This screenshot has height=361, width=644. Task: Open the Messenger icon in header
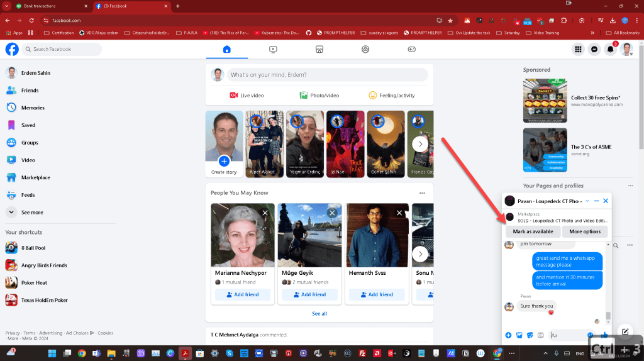(x=594, y=49)
